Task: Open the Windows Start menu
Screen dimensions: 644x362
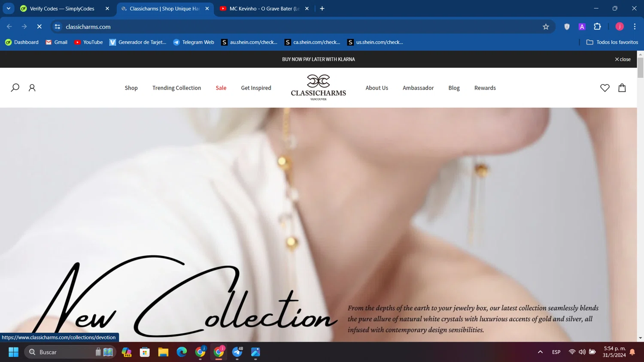Action: point(13,352)
